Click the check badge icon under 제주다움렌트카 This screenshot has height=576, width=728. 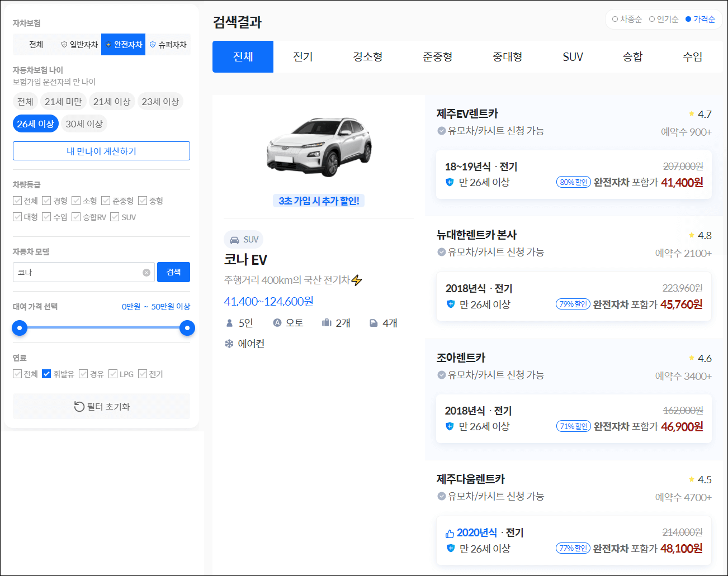pyautogui.click(x=442, y=496)
